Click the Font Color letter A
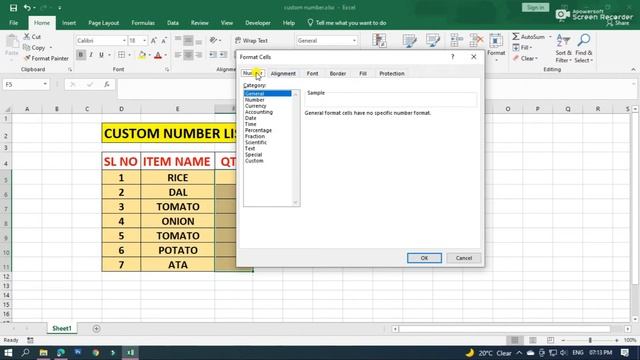Viewport: 640px width, 360px height. [x=158, y=55]
